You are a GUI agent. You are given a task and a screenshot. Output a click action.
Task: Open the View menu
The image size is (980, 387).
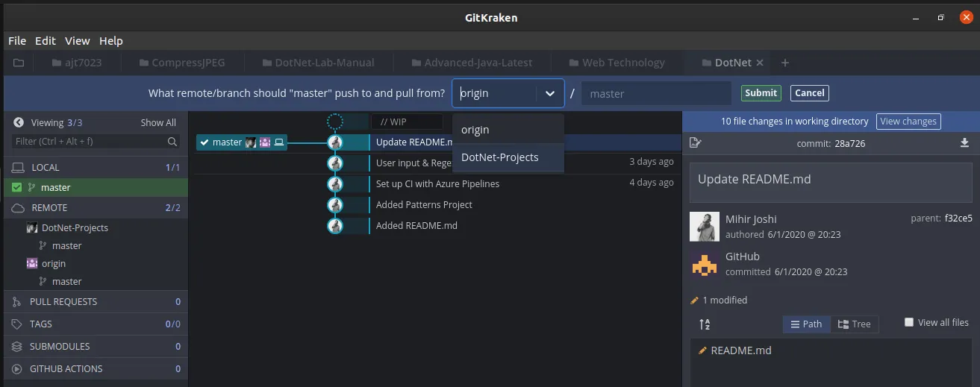pyautogui.click(x=78, y=41)
